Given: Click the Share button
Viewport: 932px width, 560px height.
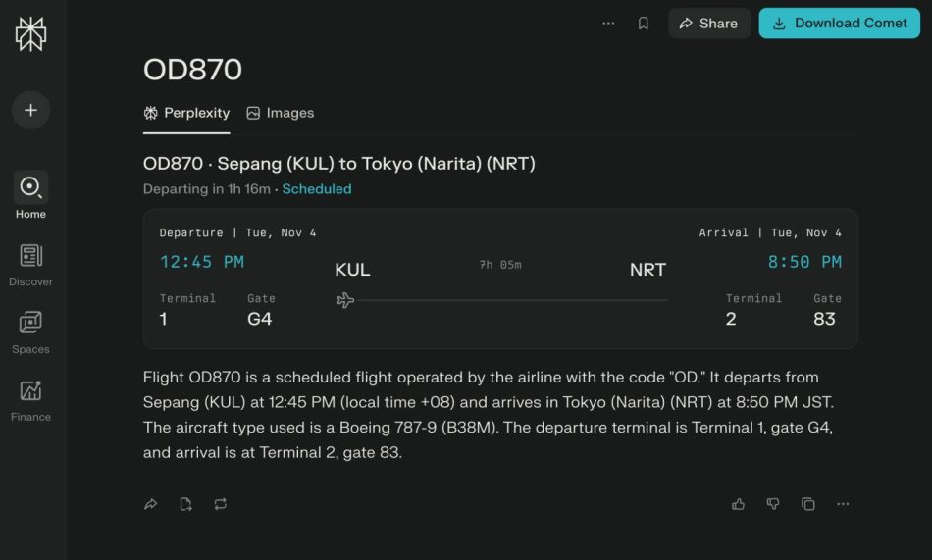Looking at the screenshot, I should pos(708,24).
